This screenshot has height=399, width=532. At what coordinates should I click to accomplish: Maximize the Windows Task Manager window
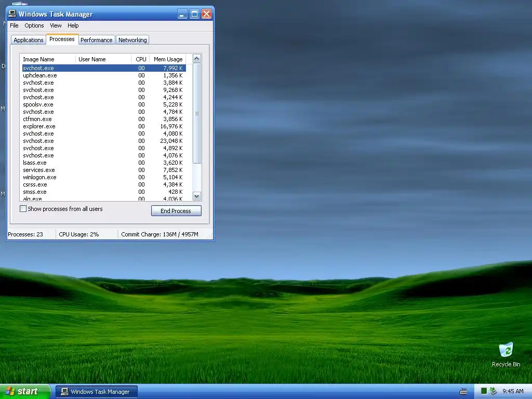pyautogui.click(x=194, y=14)
